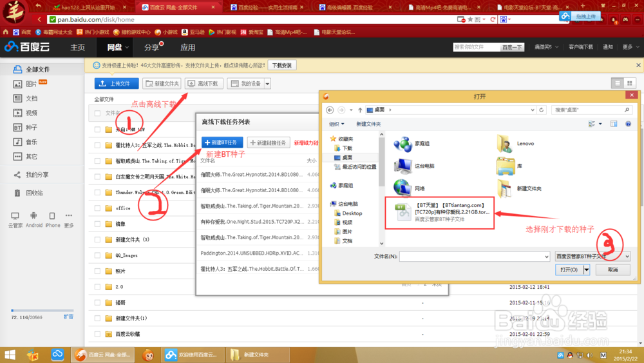Viewport: 644px width, 363px height.
Task: Click the Android client icon
Action: click(33, 219)
